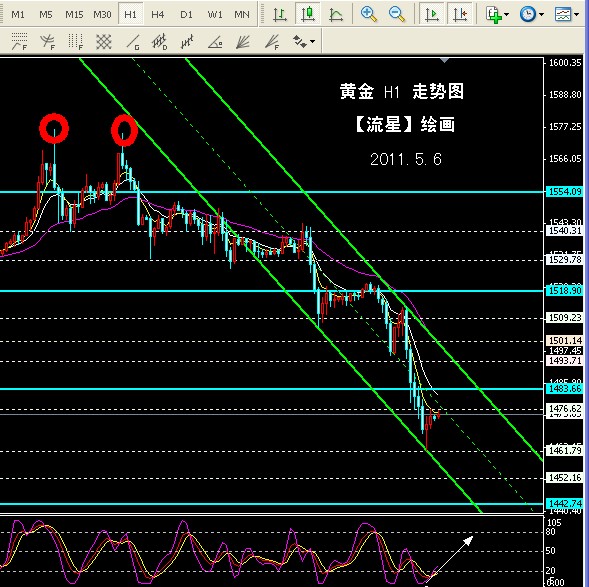Zoom out of the chart
Viewport: 589px width, 587px height.
(x=397, y=14)
